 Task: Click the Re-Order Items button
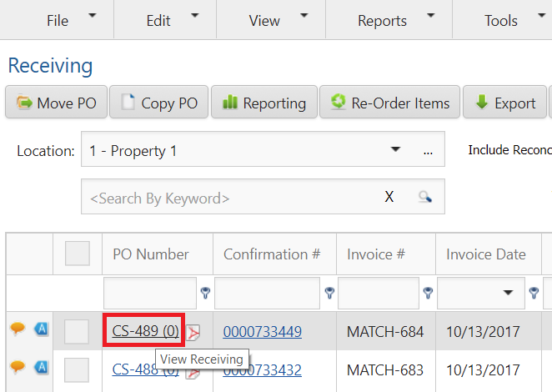click(x=389, y=103)
